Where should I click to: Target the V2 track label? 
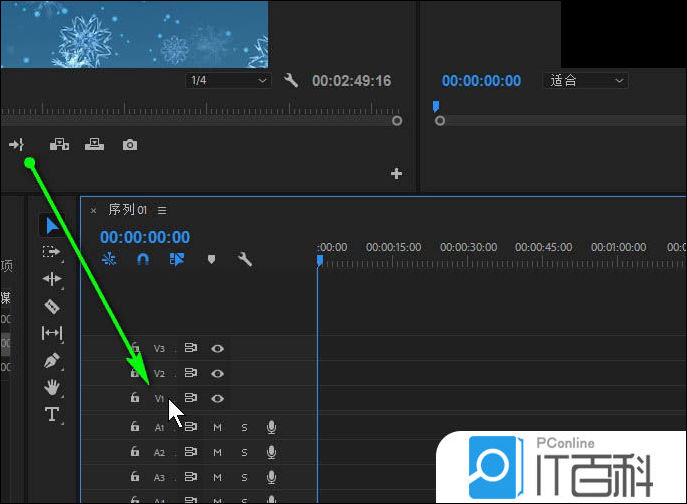(x=159, y=374)
